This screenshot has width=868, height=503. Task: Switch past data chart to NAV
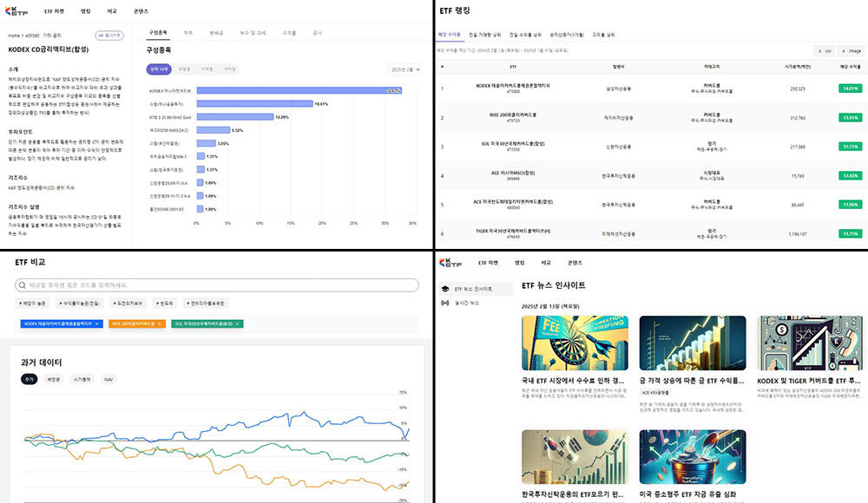(x=108, y=379)
